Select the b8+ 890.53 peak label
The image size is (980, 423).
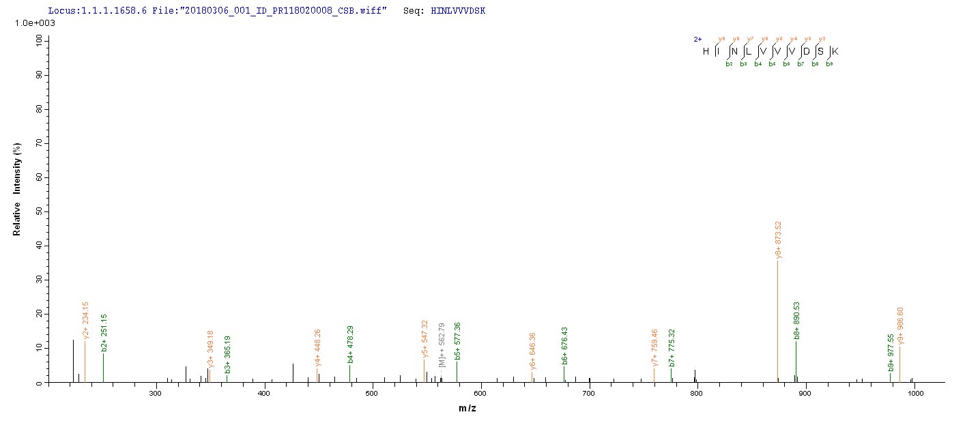tap(796, 321)
